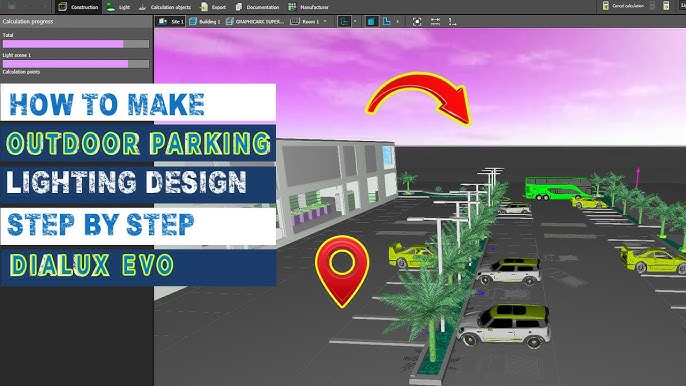Image resolution: width=686 pixels, height=386 pixels.
Task: Select the GRAPHICARC SUPER... storey entry
Action: (255, 21)
